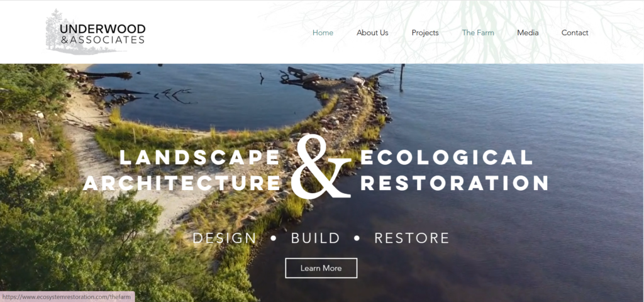Click the word DESIGN in tagline
This screenshot has width=644, height=302.
click(225, 238)
